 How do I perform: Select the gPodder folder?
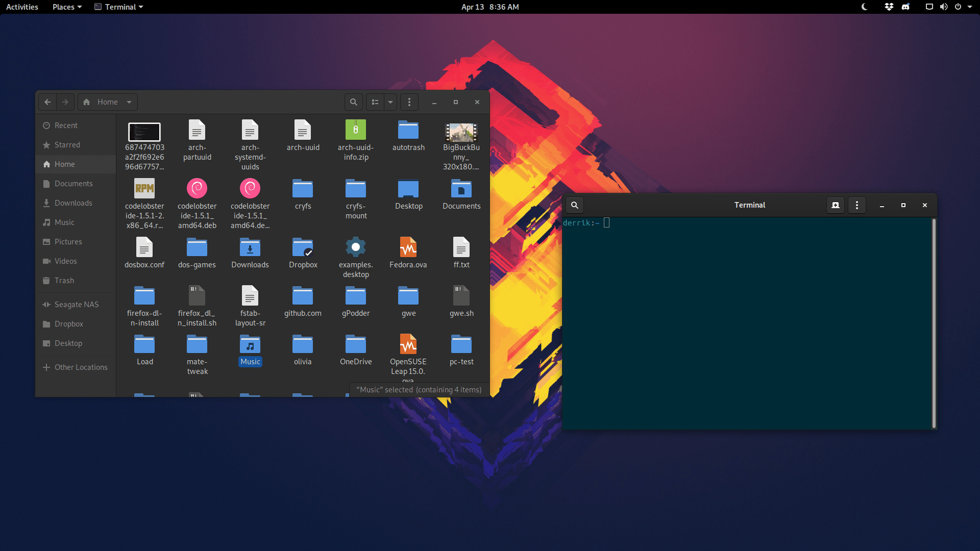point(356,296)
